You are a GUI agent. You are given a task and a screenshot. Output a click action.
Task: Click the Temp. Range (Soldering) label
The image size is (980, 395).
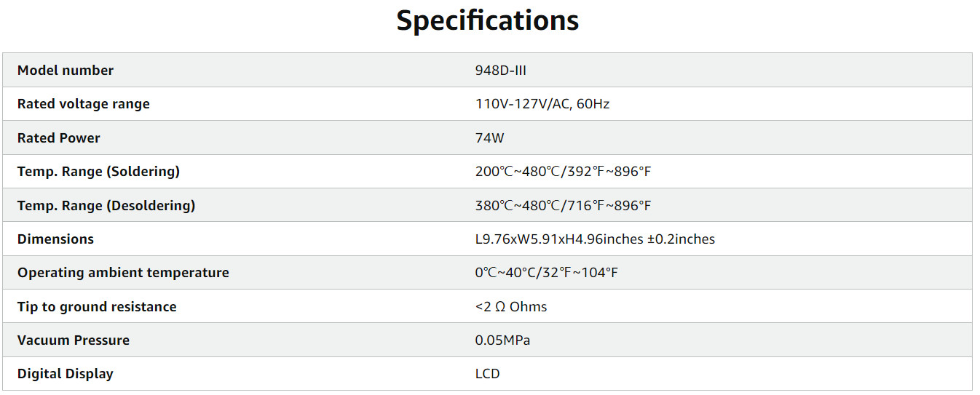(98, 172)
